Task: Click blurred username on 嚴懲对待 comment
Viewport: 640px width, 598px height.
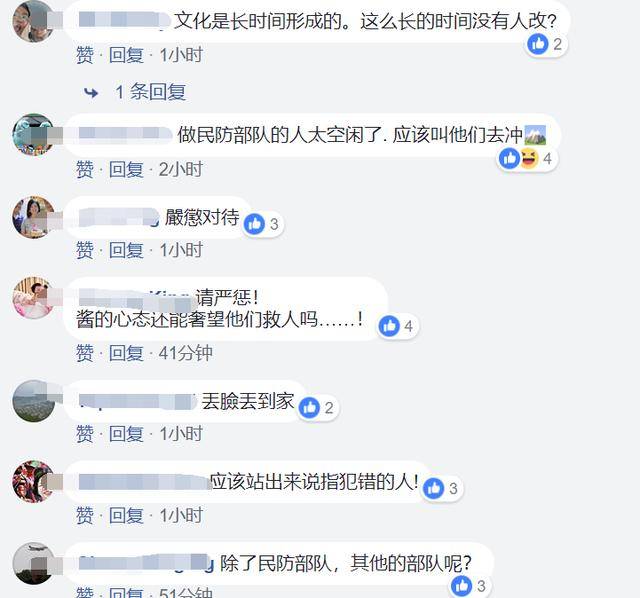Action: coord(118,217)
